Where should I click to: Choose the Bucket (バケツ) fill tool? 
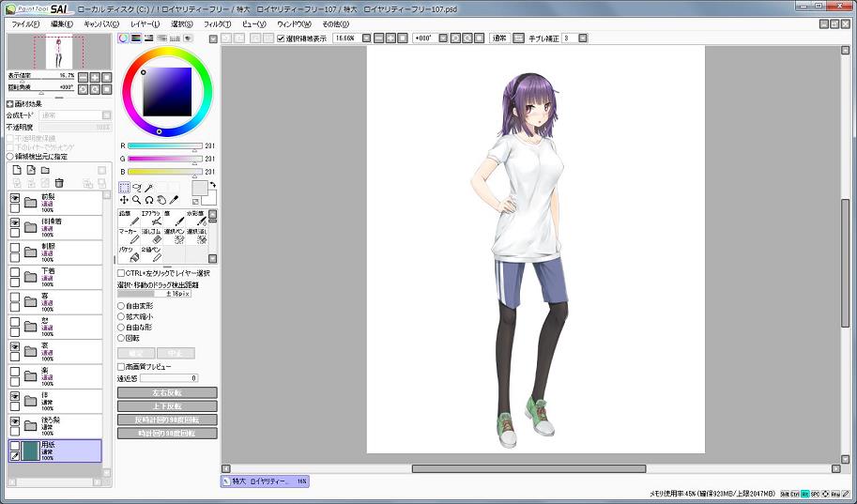(x=133, y=254)
